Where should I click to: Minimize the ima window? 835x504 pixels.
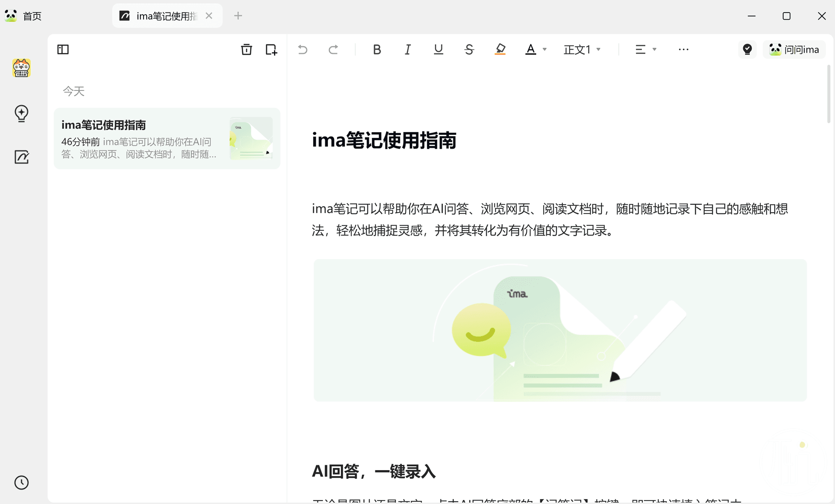coord(751,16)
